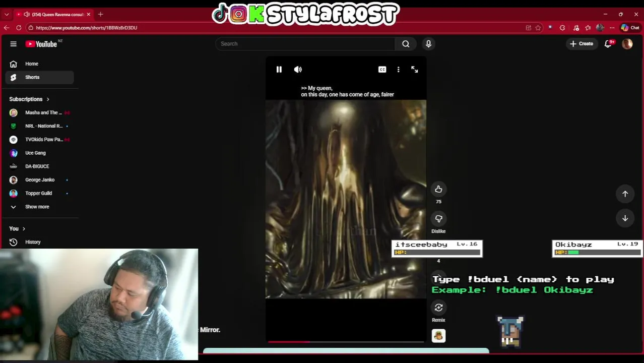Screen dimensions: 644x363
Task: Dislike the Short with thumbs down
Action: coord(438,219)
